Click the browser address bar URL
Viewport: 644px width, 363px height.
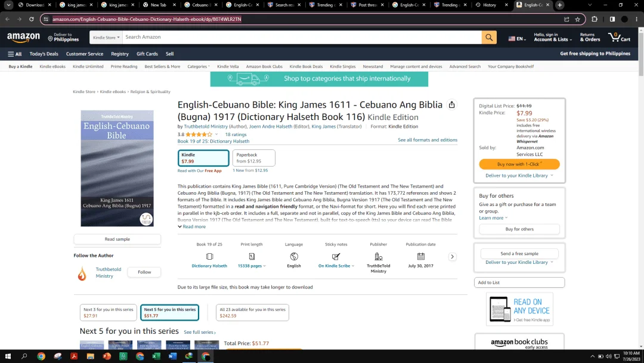(147, 19)
